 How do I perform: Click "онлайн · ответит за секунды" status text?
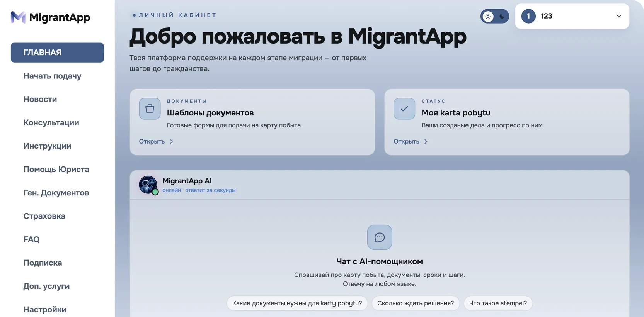199,190
